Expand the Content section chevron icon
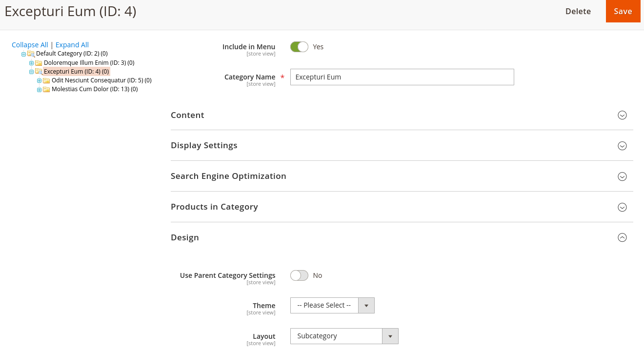 coord(622,115)
